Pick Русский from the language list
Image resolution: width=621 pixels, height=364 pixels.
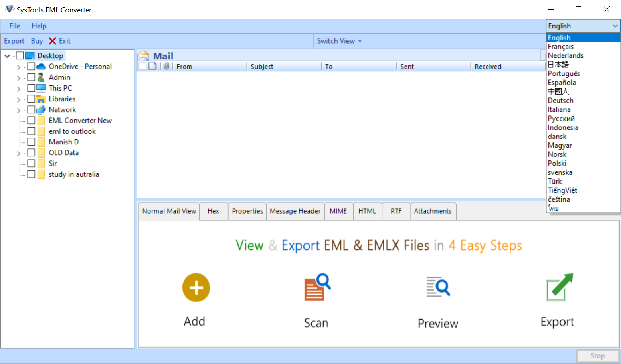(x=583, y=119)
